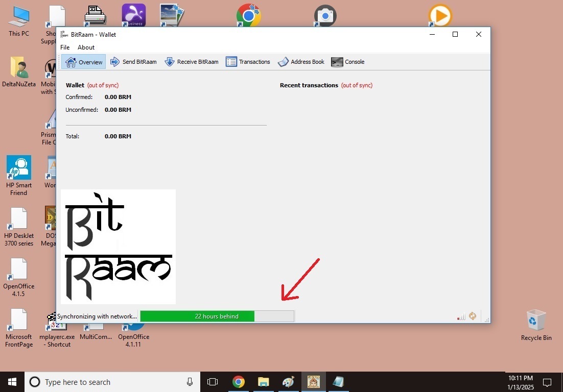The width and height of the screenshot is (563, 392).
Task: Select the HP DeskJet 3700 series icon
Action: [19, 227]
